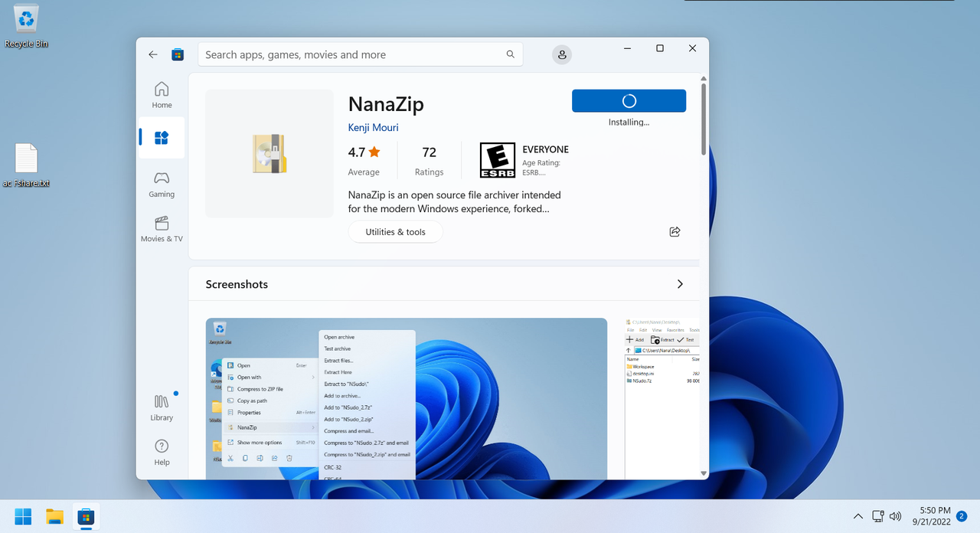Maximize the Microsoft Store window
The height and width of the screenshot is (533, 980).
(659, 48)
